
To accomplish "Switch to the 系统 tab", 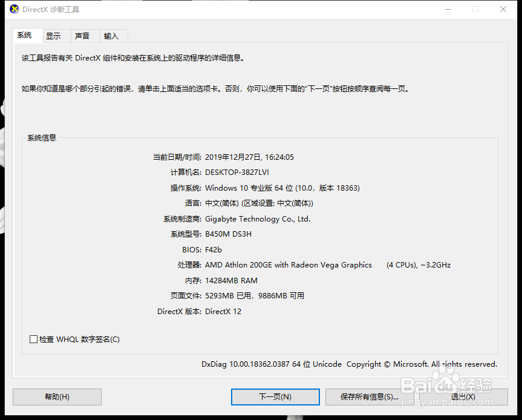I will 28,35.
